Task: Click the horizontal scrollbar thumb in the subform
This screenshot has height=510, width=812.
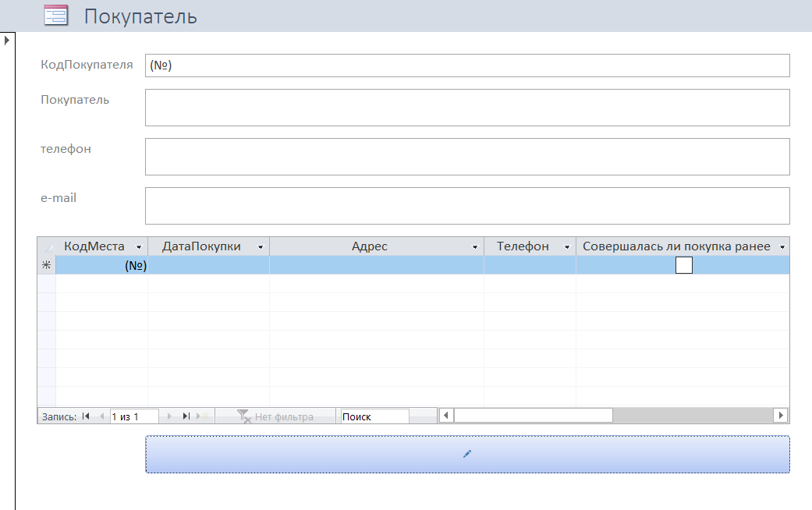Action: click(533, 416)
